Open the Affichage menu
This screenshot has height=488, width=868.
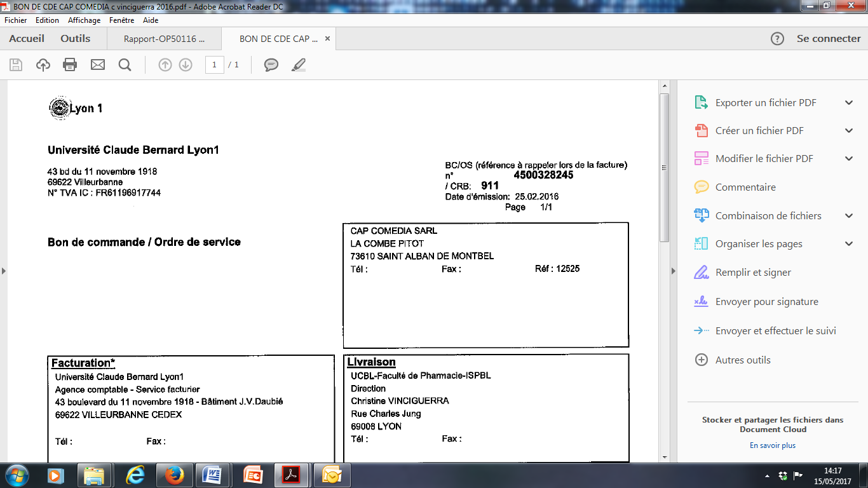point(85,20)
